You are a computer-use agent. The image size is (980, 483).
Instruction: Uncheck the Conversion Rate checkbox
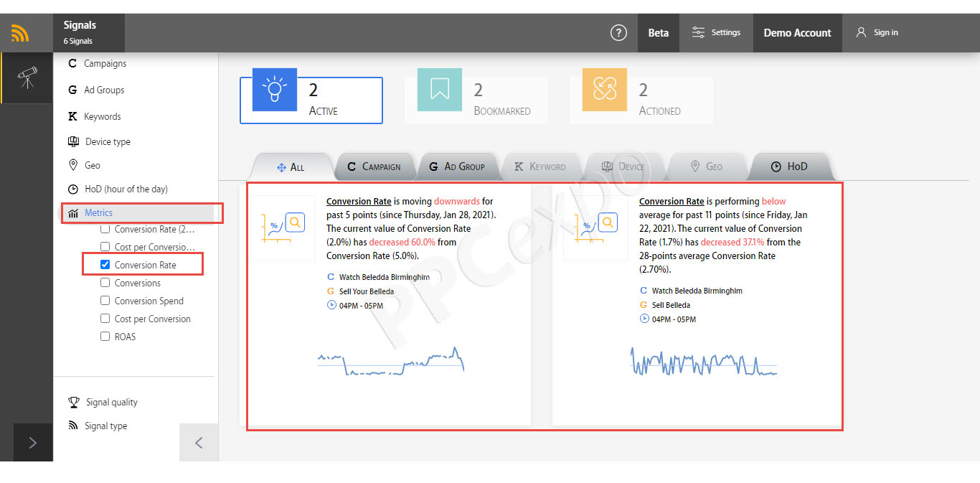click(x=105, y=265)
